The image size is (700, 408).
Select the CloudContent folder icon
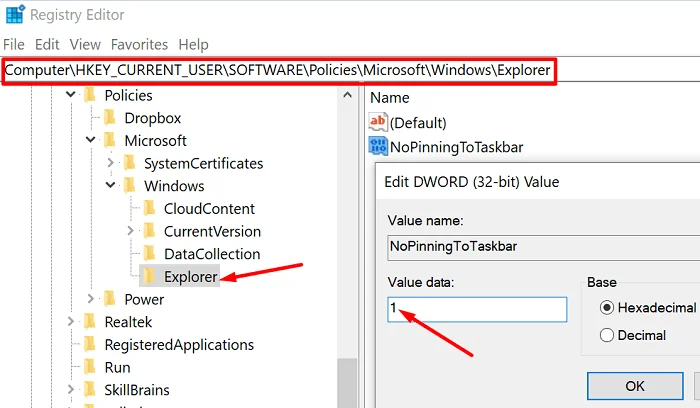click(x=149, y=209)
